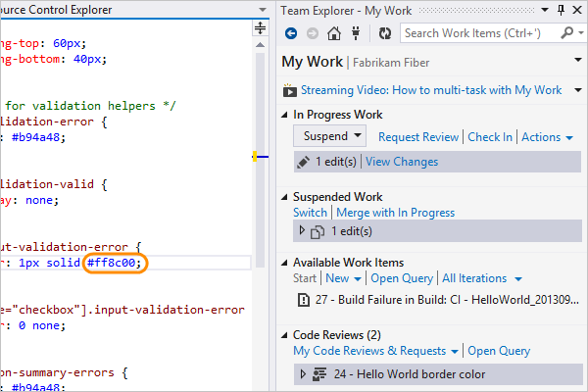This screenshot has height=392, width=588.
Task: Open the All Iterations dropdown
Action: pos(480,278)
